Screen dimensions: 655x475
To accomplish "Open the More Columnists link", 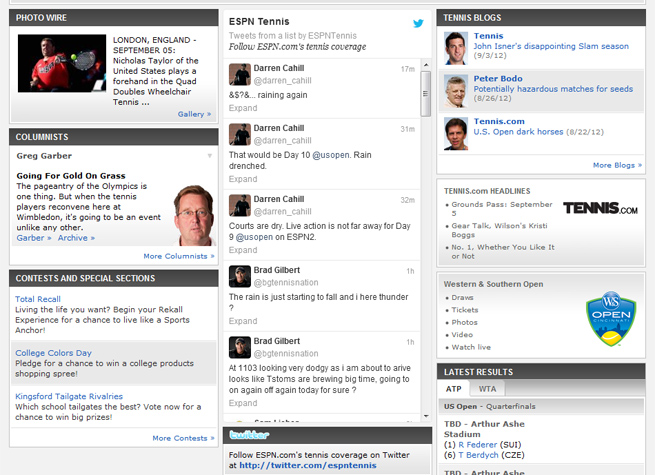I will pyautogui.click(x=179, y=256).
